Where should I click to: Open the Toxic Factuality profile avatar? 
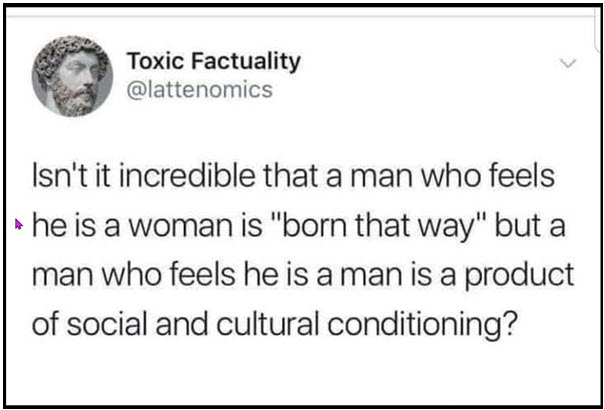click(72, 76)
